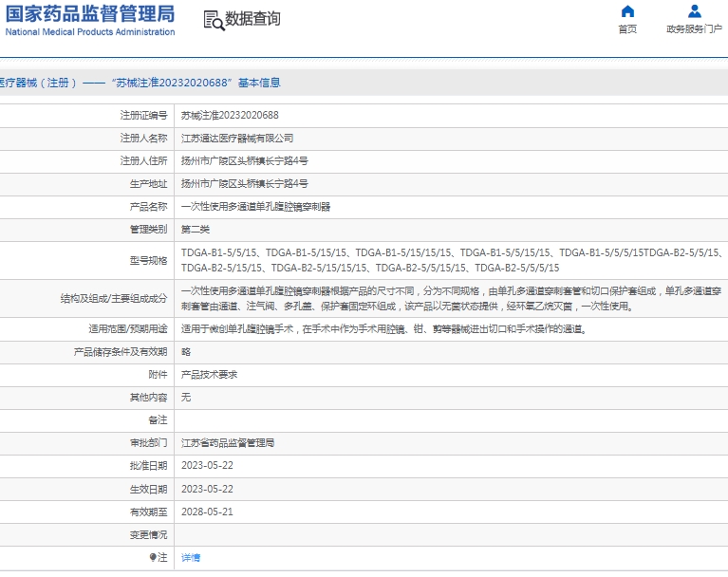Click the 政务服务门户 label
Screen dimensions: 728x577
tap(694, 28)
